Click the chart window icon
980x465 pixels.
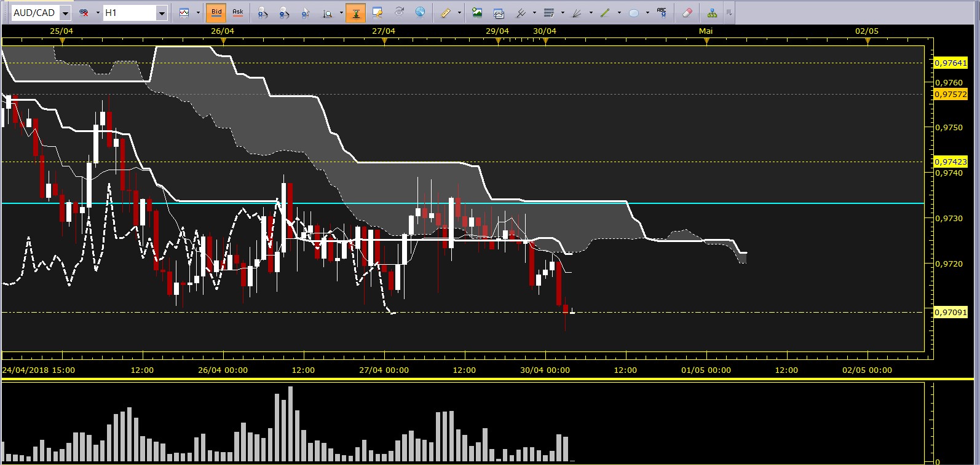[x=499, y=12]
